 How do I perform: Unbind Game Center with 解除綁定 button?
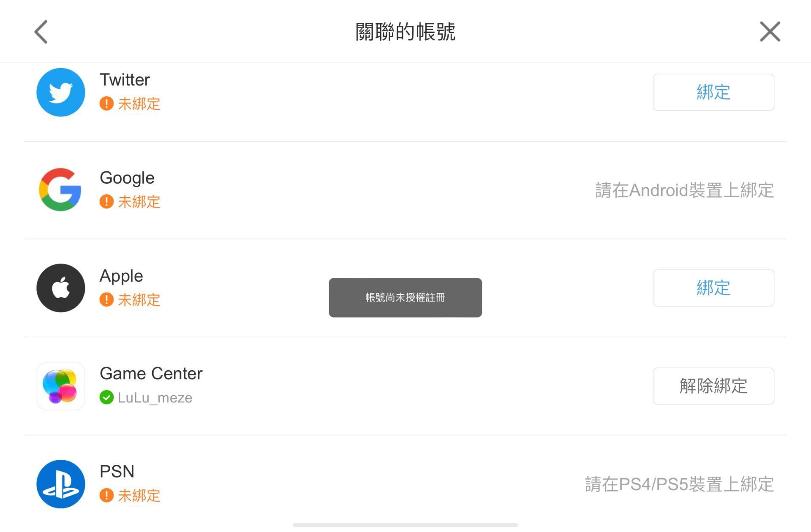click(x=713, y=386)
